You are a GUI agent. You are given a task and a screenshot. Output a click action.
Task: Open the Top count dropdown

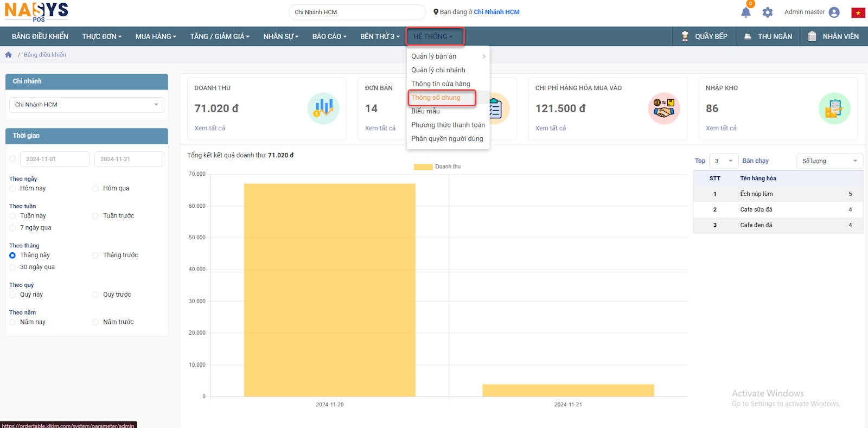tap(723, 161)
